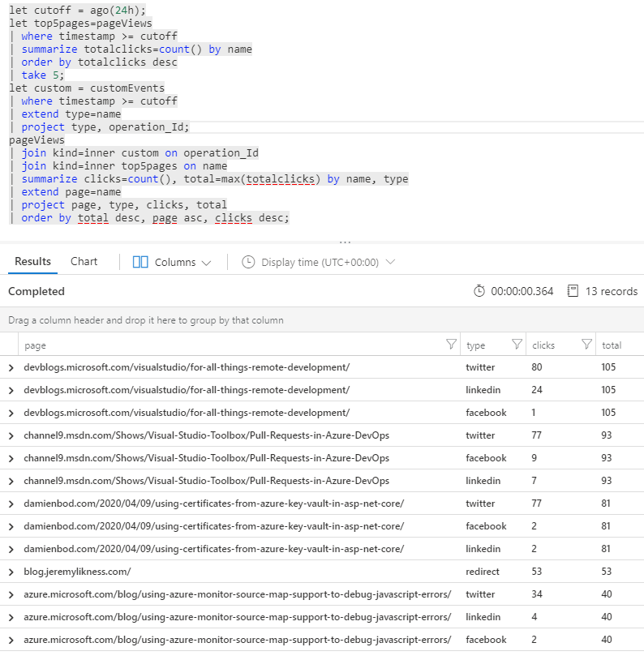
Task: Expand the blog.jeremylikness.com redirect row
Action: 11,572
